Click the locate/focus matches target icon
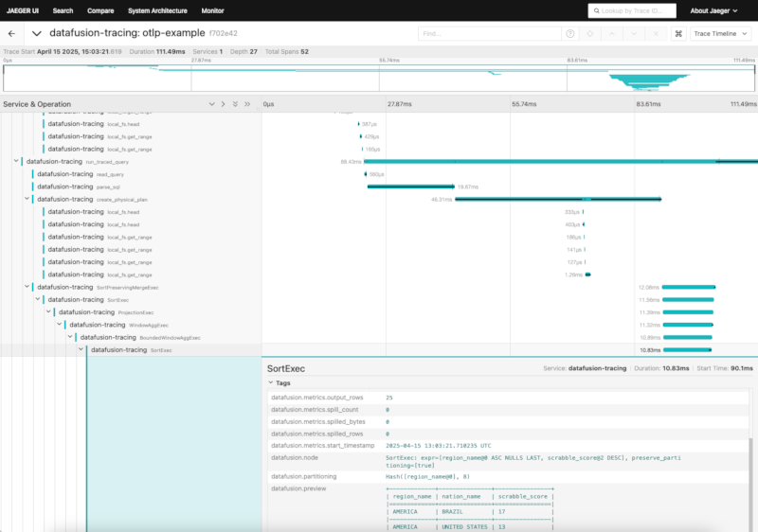The width and height of the screenshot is (758, 532). [x=589, y=34]
